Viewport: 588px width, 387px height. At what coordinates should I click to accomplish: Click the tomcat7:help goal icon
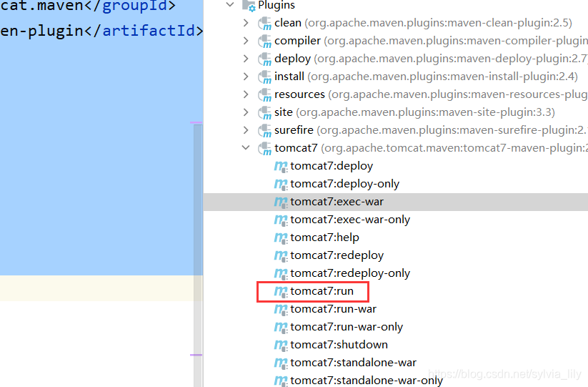[281, 238]
